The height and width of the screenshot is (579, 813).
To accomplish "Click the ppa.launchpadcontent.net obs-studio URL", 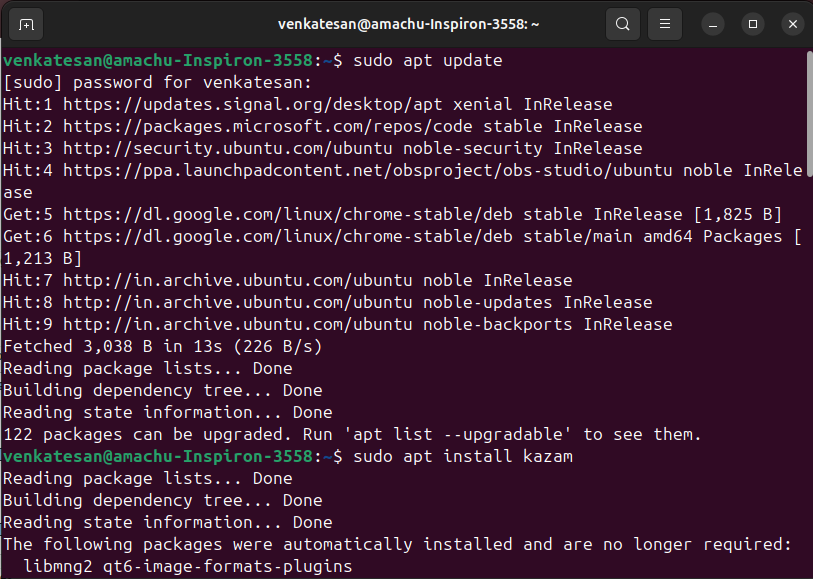I will coord(368,171).
